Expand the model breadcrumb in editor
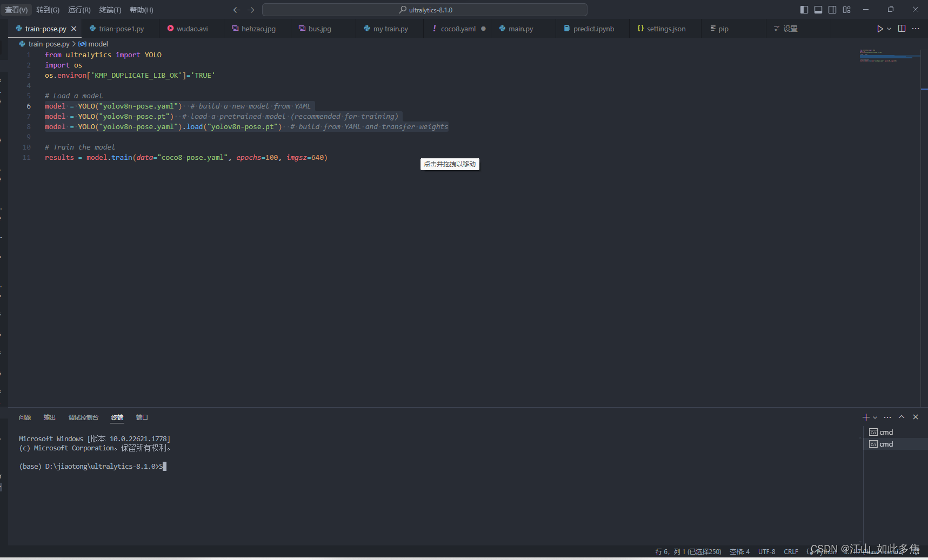The width and height of the screenshot is (928, 560). click(98, 44)
